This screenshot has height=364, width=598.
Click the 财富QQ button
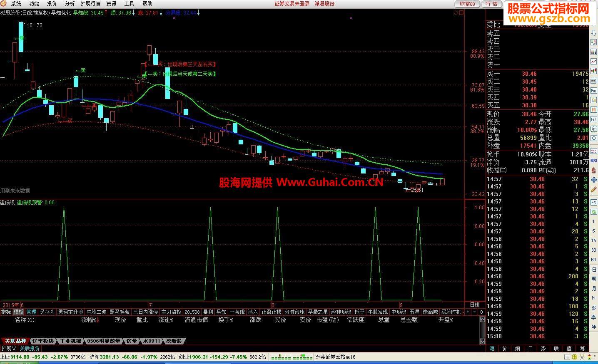468,4
